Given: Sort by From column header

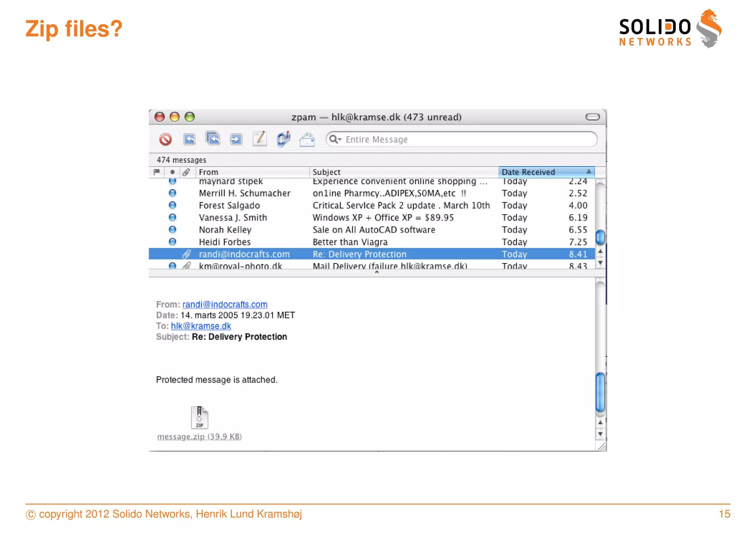Looking at the screenshot, I should (252, 172).
